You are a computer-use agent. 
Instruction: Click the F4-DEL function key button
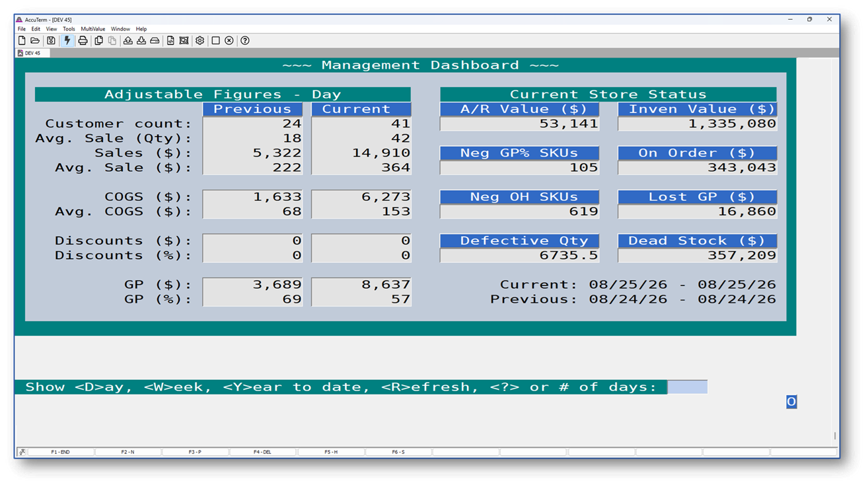pos(263,452)
